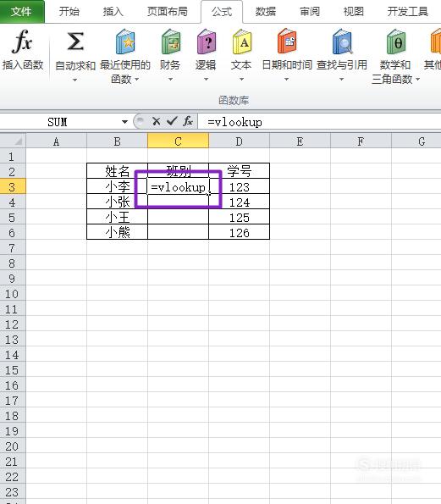
Task: Expand the Logical functions dropdown arrow
Action: 207,79
